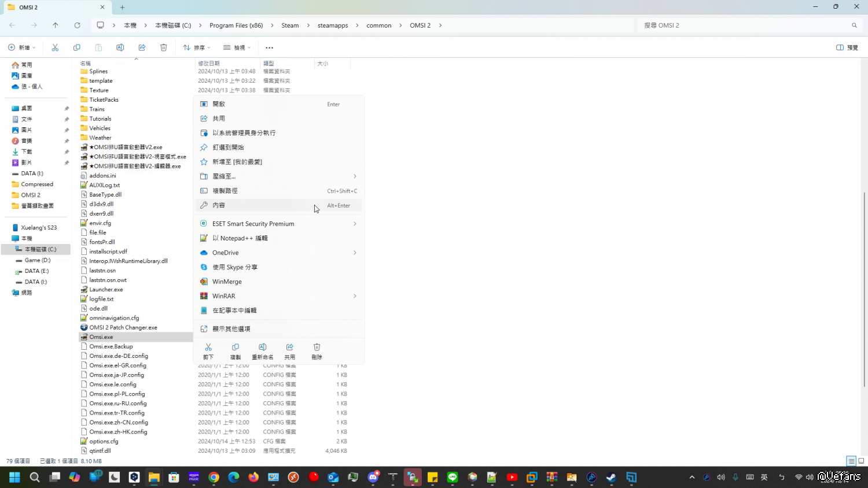Open the 檢視 view dropdown
The height and width of the screenshot is (488, 868).
pos(237,47)
